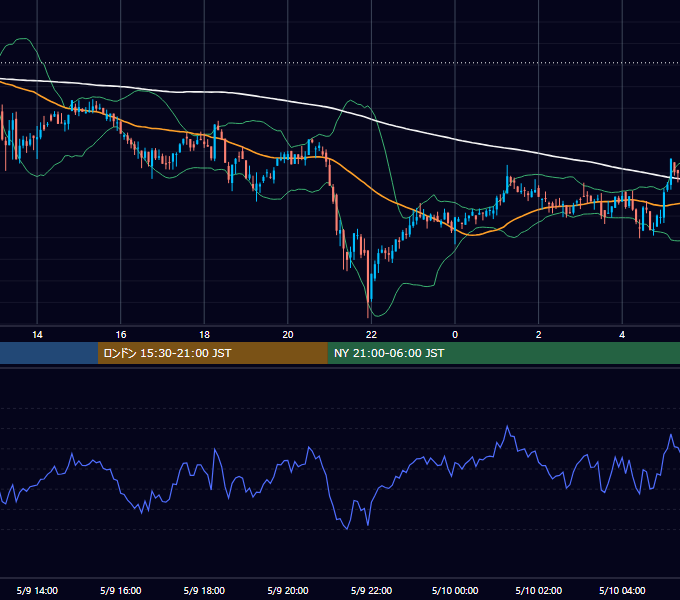Click the hour label 0 on price chart axis
Image resolution: width=680 pixels, height=600 pixels.
(x=455, y=335)
